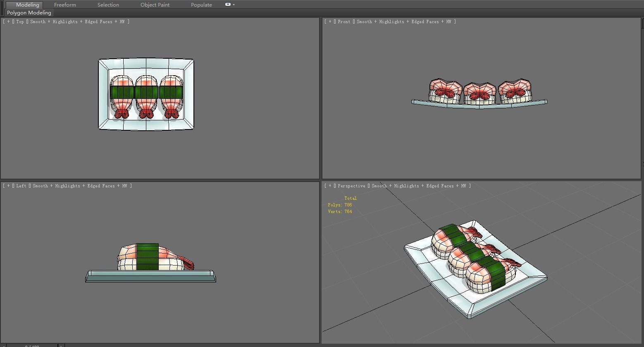Select the middle sushi in Front viewport
Image resolution: width=644 pixels, height=347 pixels.
[x=479, y=93]
